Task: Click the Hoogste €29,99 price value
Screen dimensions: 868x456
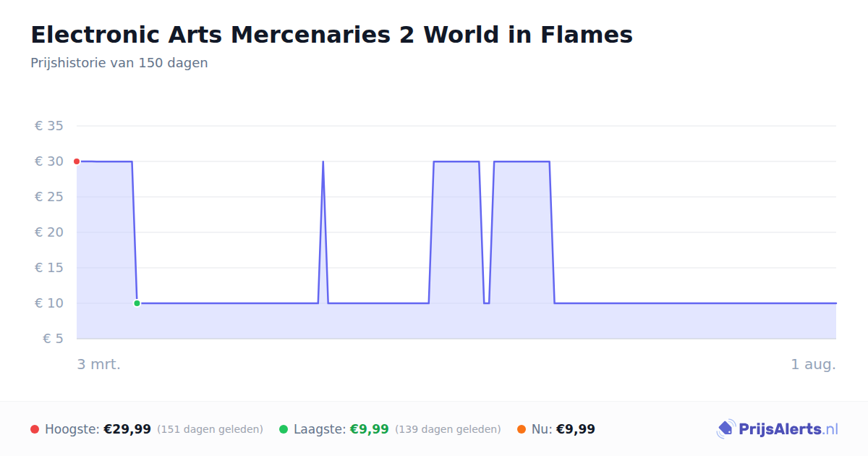Action: tap(127, 429)
